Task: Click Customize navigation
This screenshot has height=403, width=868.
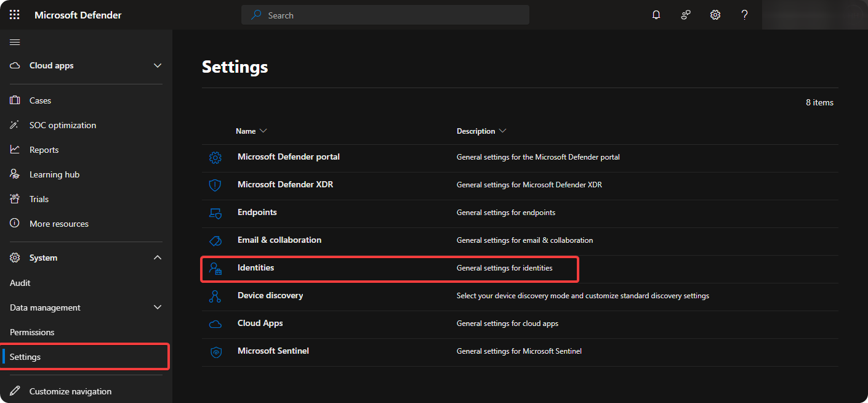Action: (70, 391)
